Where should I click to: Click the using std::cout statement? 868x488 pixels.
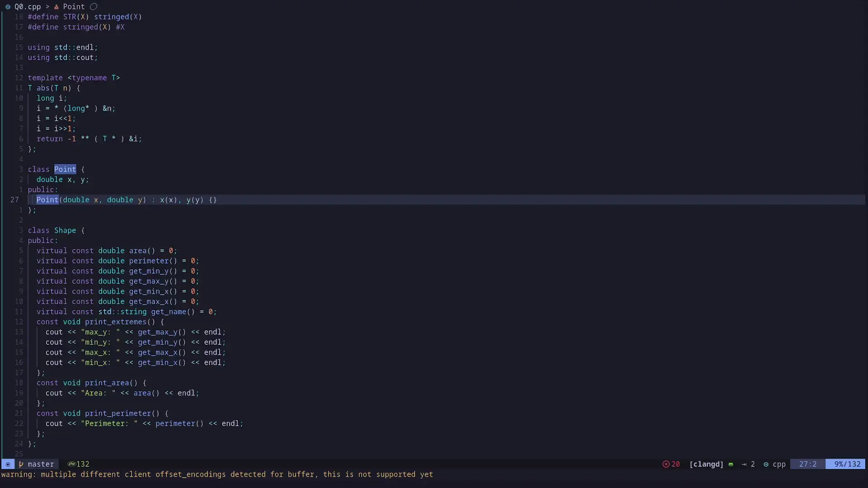tap(63, 57)
